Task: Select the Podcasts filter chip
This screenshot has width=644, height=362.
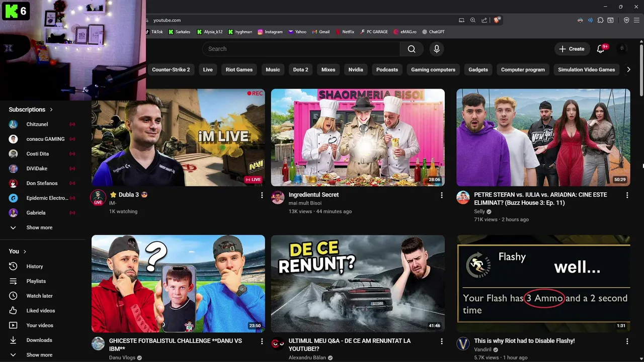Action: click(387, 70)
